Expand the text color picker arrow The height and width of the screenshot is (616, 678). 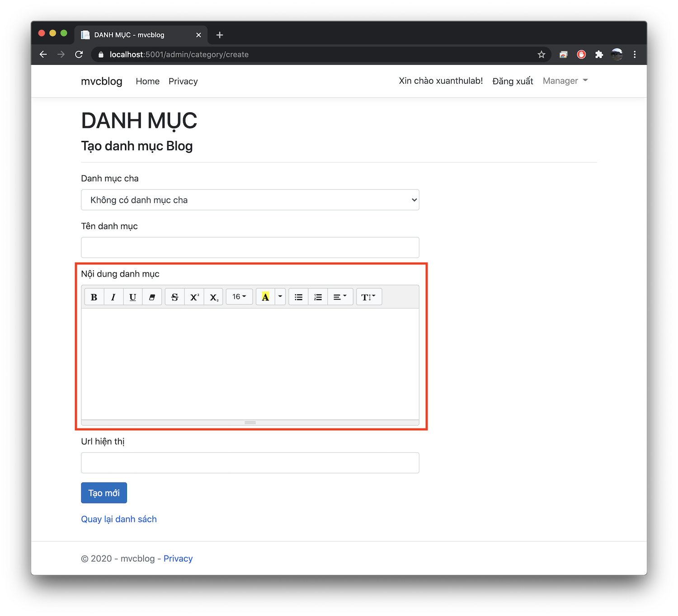click(x=280, y=297)
